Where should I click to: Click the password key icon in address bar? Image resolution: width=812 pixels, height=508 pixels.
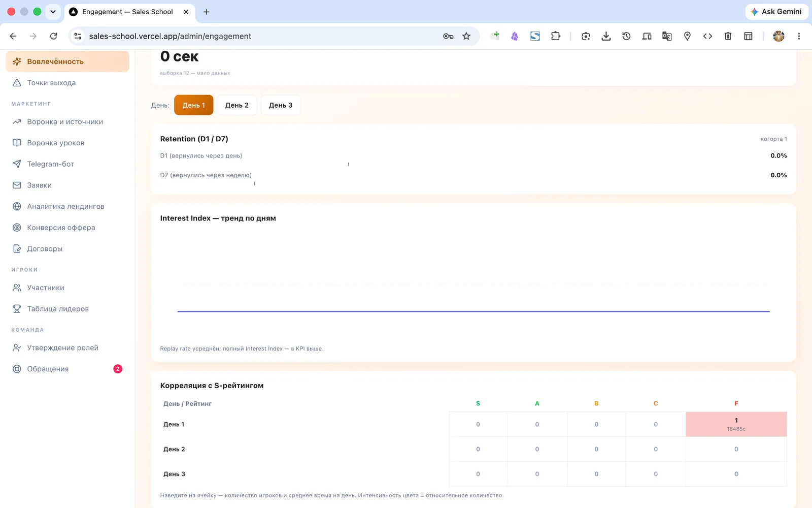click(x=448, y=36)
